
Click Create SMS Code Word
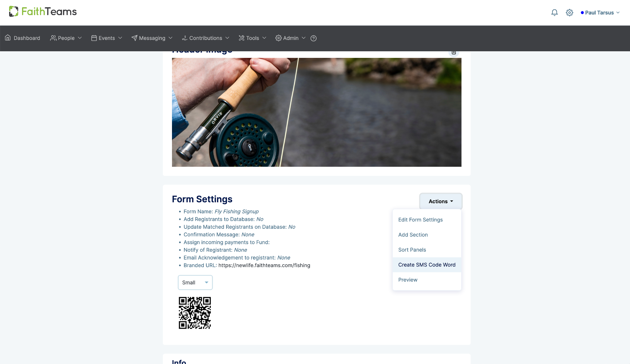pyautogui.click(x=427, y=265)
